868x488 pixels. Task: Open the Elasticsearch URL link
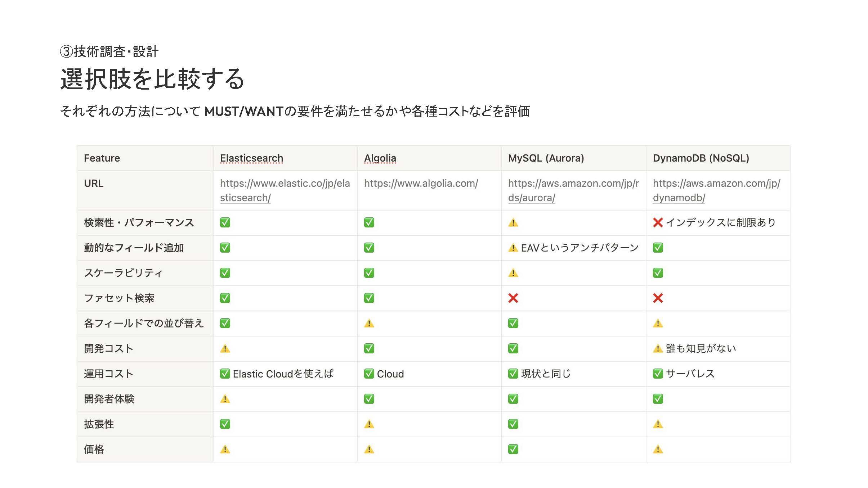pos(285,190)
